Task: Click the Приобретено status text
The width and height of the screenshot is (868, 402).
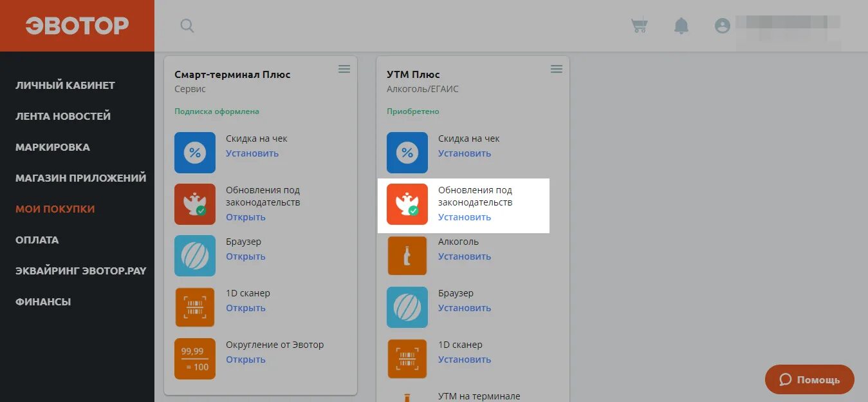Action: (x=413, y=111)
